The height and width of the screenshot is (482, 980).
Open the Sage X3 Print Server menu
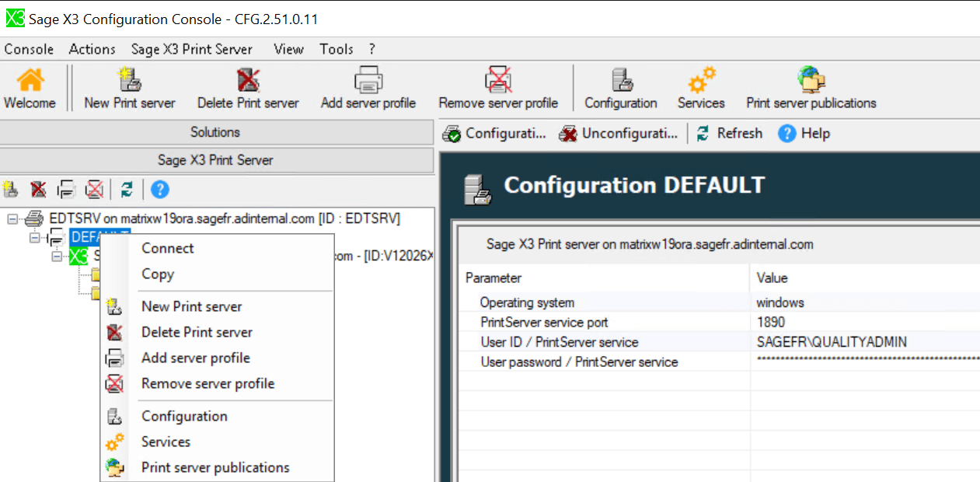pyautogui.click(x=191, y=49)
